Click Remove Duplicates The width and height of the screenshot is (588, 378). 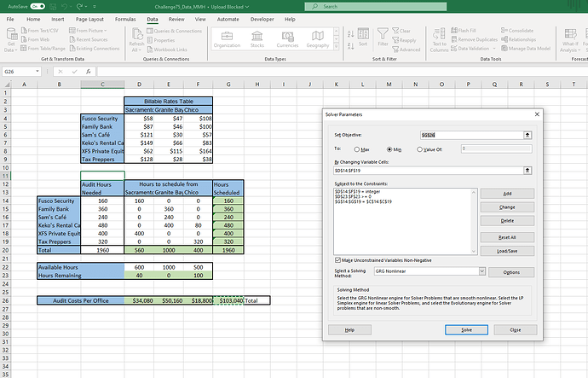click(x=474, y=39)
